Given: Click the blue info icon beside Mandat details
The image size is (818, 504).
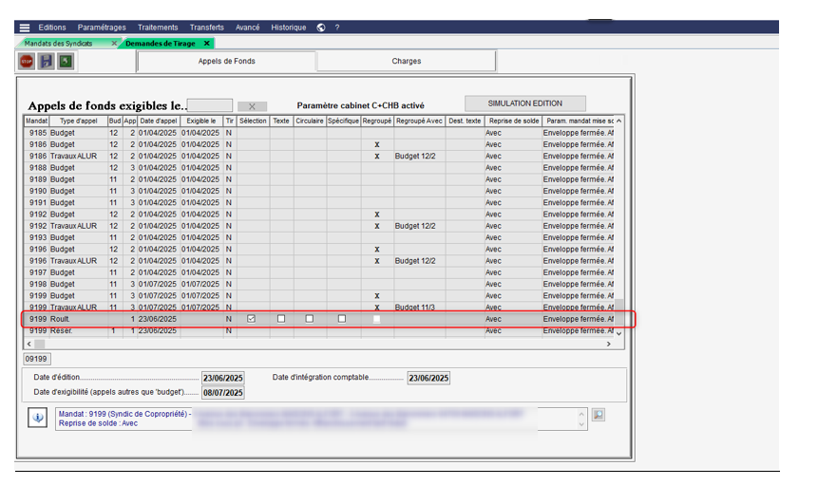Looking at the screenshot, I should [x=38, y=417].
